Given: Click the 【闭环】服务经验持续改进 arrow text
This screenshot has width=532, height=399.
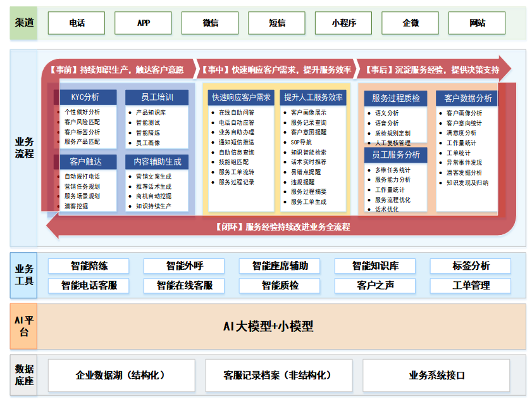Looking at the screenshot, I should (283, 227).
